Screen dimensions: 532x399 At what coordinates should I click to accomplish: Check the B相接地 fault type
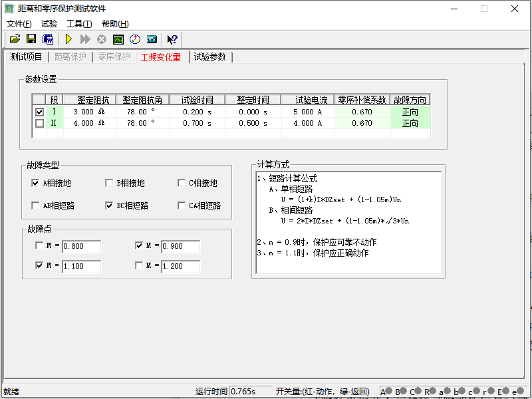[x=109, y=183]
